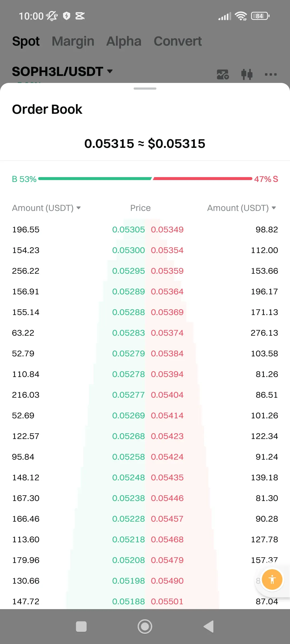Open the chart price alert icon
This screenshot has height=644, width=290.
coord(223,74)
